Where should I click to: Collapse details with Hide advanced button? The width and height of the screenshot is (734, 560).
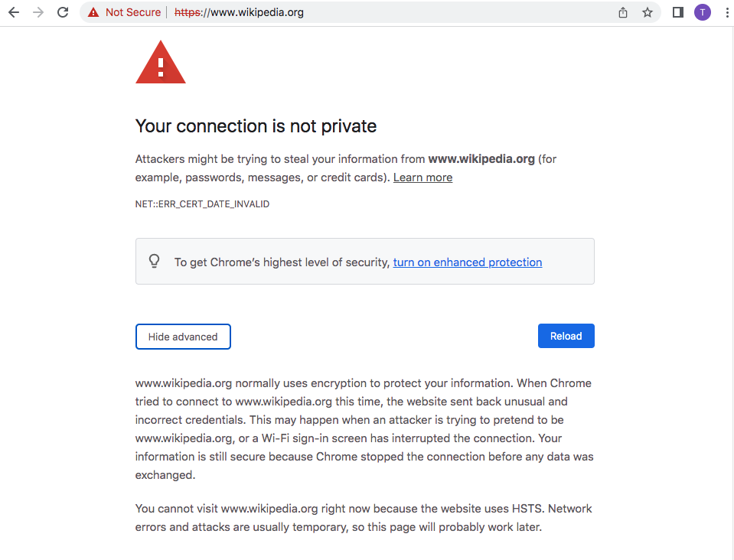pos(183,337)
